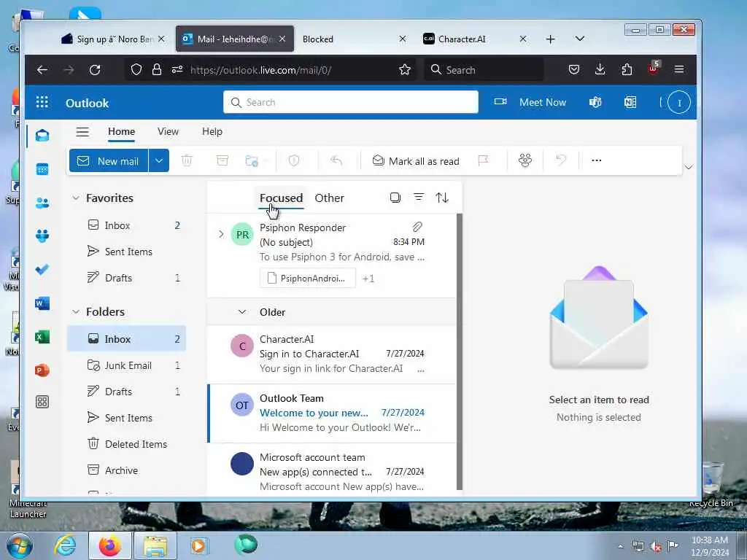This screenshot has height=560, width=747.
Task: Open Junk Email folder
Action: (126, 365)
